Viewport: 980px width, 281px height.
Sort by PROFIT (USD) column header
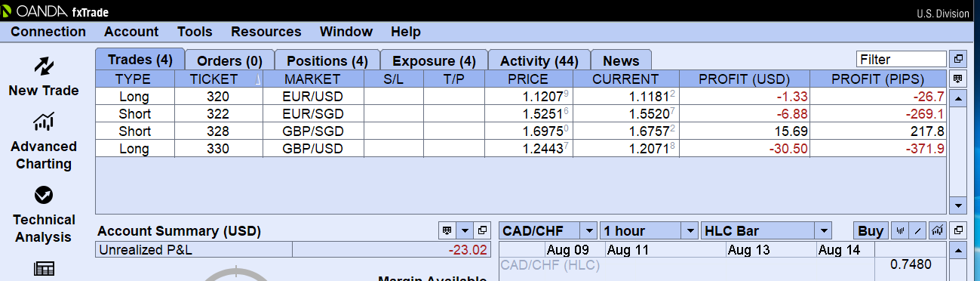point(744,79)
